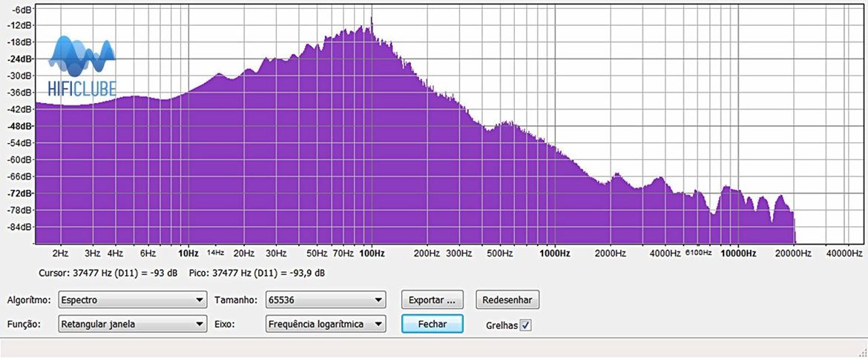Click the 10Hz label on frequency axis
The width and height of the screenshot is (868, 358).
click(x=188, y=253)
